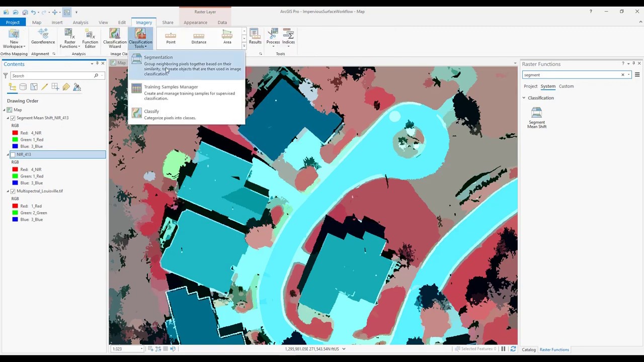Screen dimensions: 644x362
Task: Save the project from quick access toolbar
Action: [x=25, y=12]
